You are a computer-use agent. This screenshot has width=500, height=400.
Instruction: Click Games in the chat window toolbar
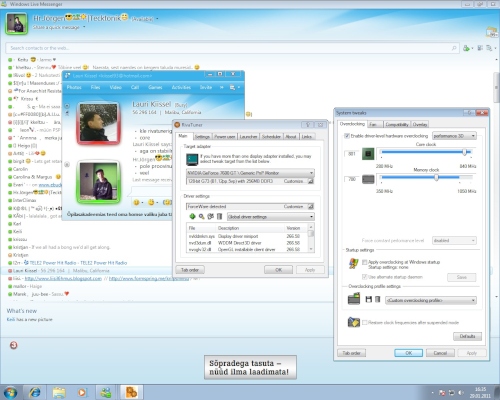click(155, 87)
